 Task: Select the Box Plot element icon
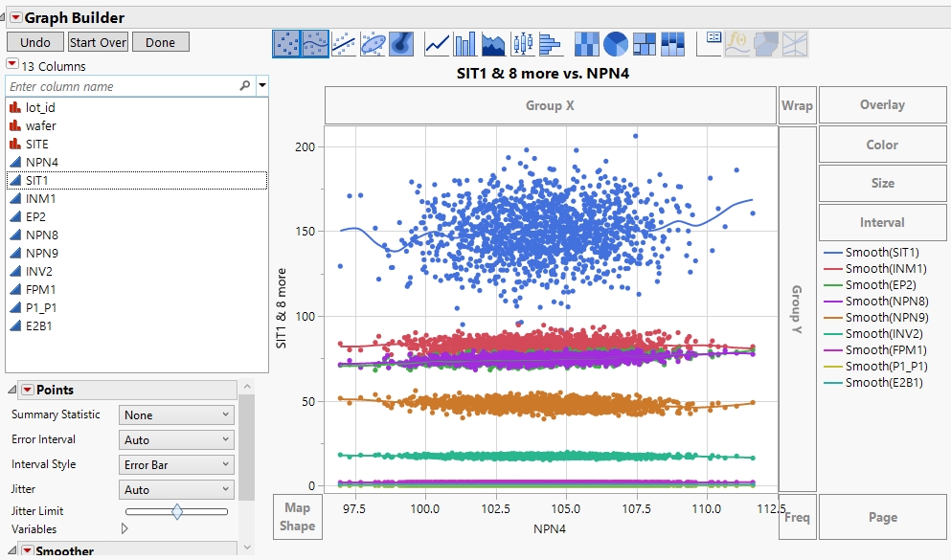tap(525, 42)
